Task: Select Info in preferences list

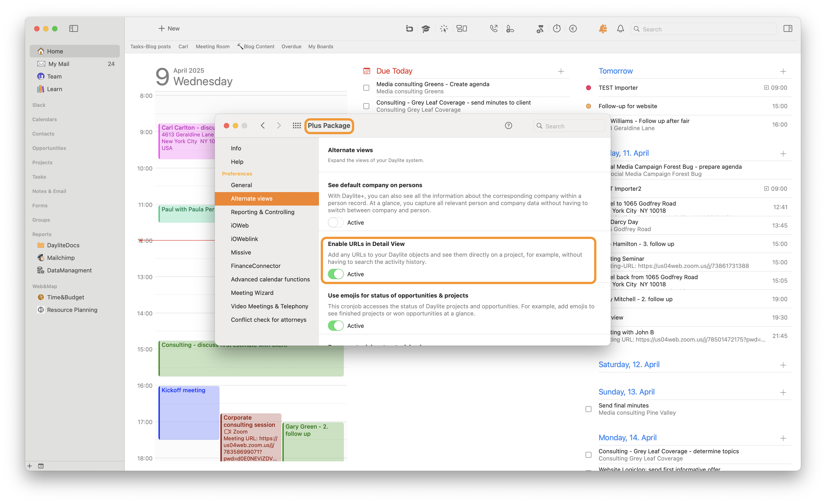Action: [266, 148]
